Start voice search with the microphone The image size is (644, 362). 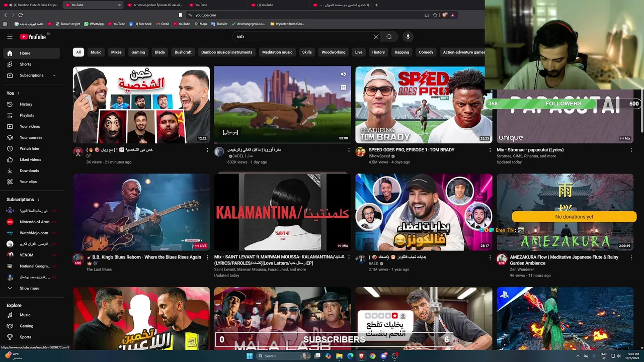(408, 37)
